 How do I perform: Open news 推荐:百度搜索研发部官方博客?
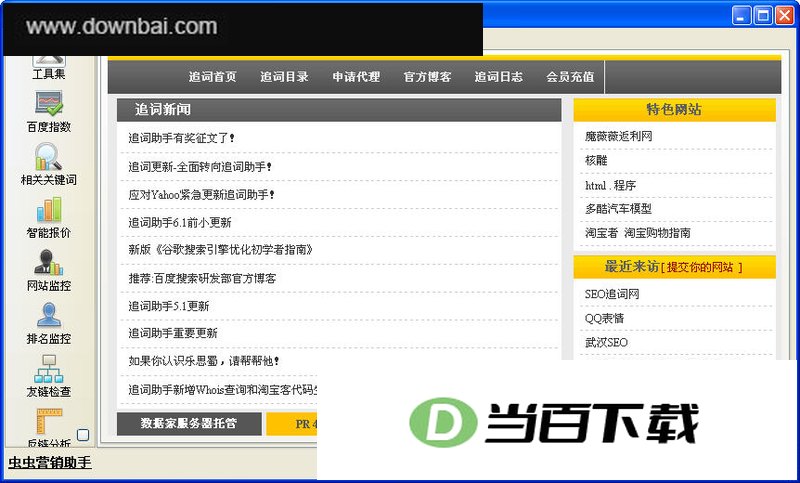click(x=202, y=278)
